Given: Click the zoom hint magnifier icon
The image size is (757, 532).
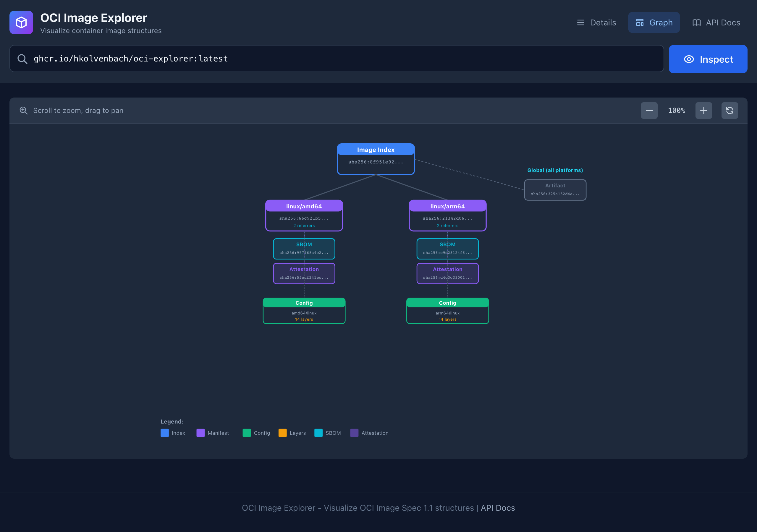Looking at the screenshot, I should 23,111.
